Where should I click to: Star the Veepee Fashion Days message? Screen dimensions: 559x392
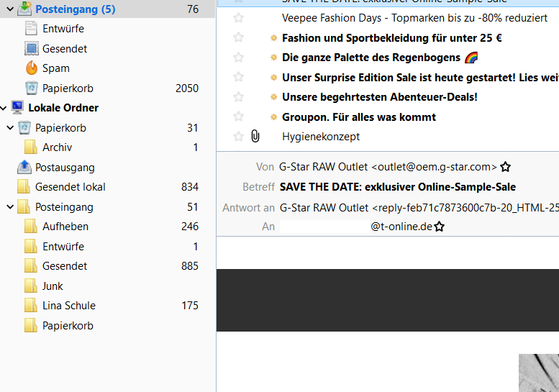[x=239, y=18]
